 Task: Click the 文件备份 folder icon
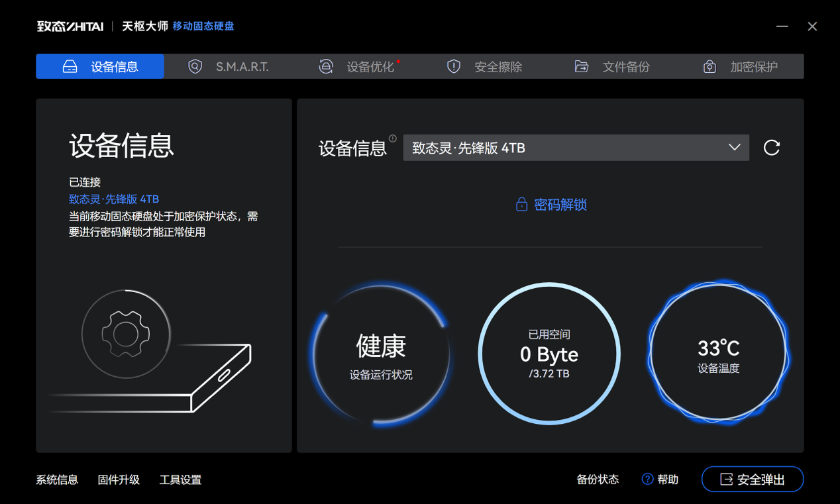(x=581, y=66)
